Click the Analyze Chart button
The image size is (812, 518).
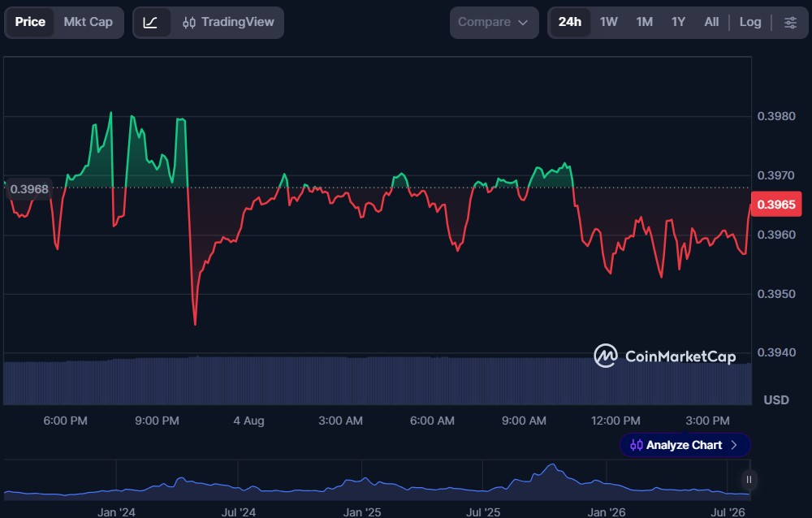point(685,445)
